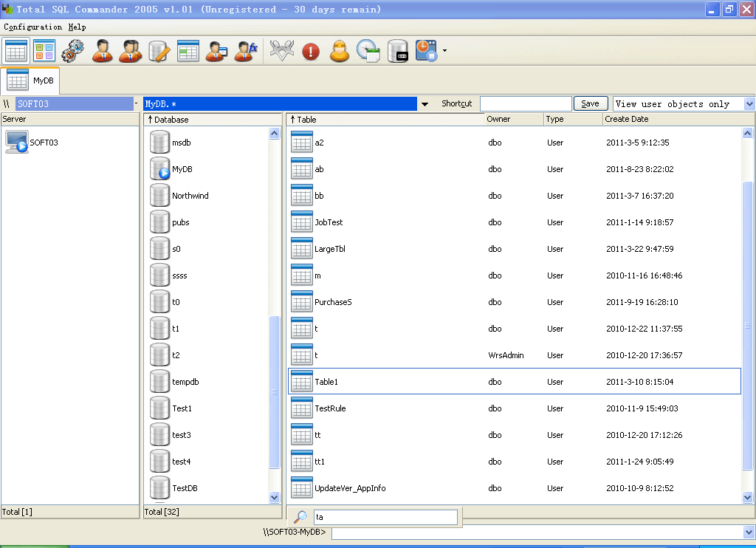Select the TestRule table row
This screenshot has height=548, width=756.
(515, 408)
